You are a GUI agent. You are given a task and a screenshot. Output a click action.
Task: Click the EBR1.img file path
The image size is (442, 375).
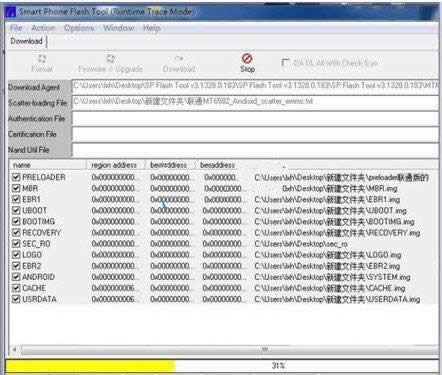pyautogui.click(x=327, y=199)
